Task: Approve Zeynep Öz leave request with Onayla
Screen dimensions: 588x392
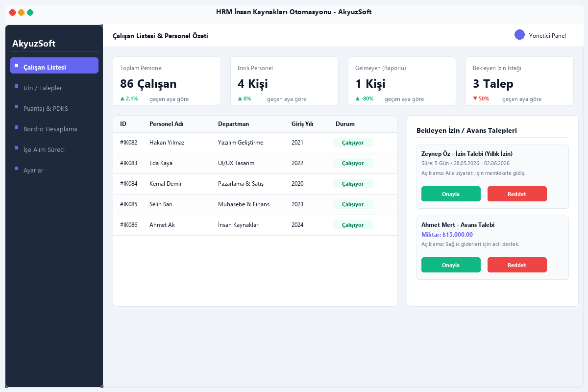Action: [x=451, y=194]
